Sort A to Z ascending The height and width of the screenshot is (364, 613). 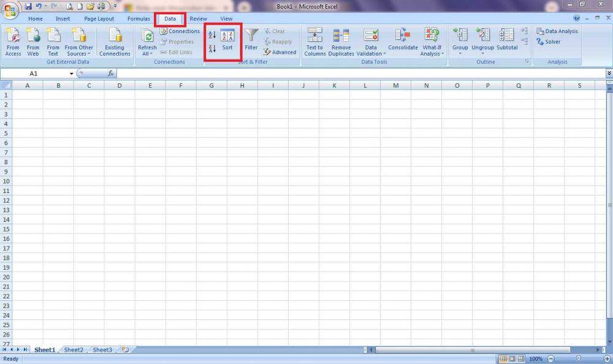(x=212, y=35)
